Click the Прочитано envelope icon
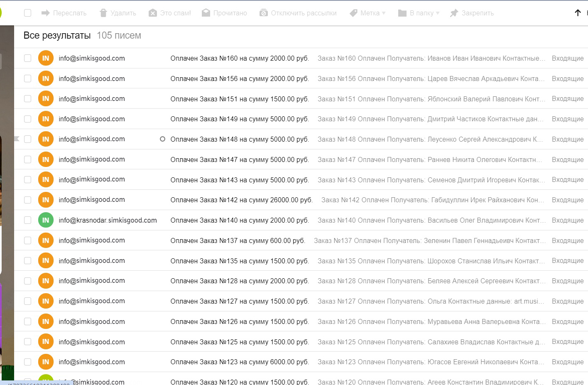 tap(206, 13)
